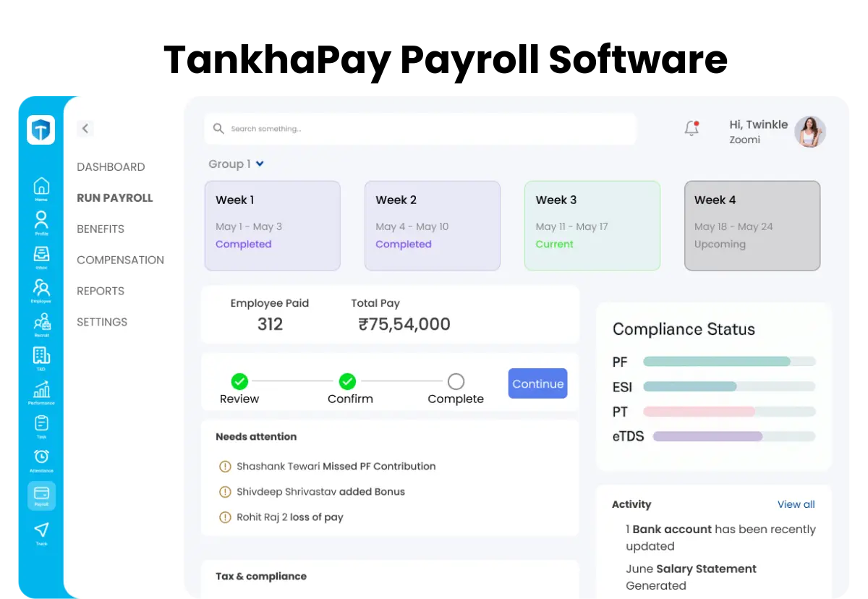Click the 'Compliance Status' heading

point(684,329)
